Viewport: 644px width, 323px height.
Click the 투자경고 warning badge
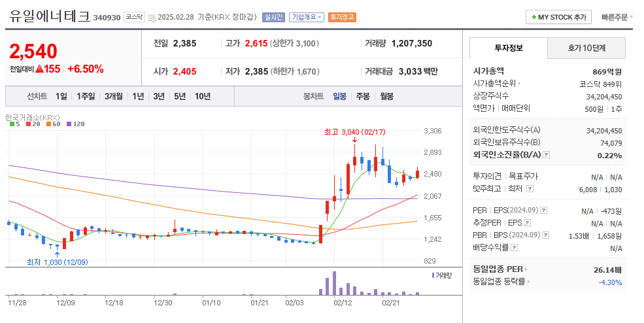(342, 17)
